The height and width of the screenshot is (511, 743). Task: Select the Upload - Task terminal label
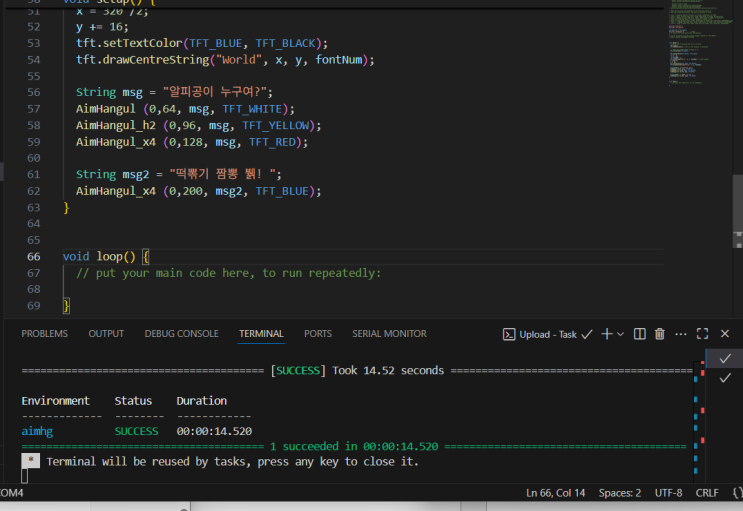[x=547, y=334]
